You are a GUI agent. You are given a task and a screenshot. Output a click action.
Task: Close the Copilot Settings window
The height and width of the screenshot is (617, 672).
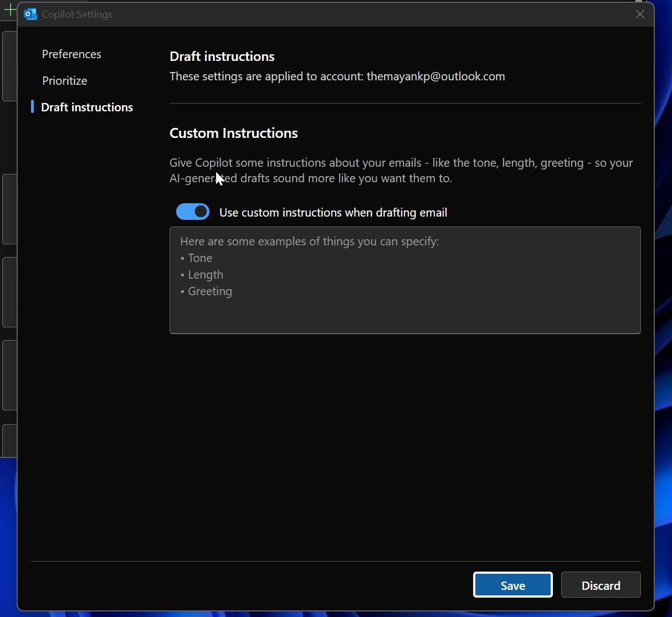tap(640, 14)
